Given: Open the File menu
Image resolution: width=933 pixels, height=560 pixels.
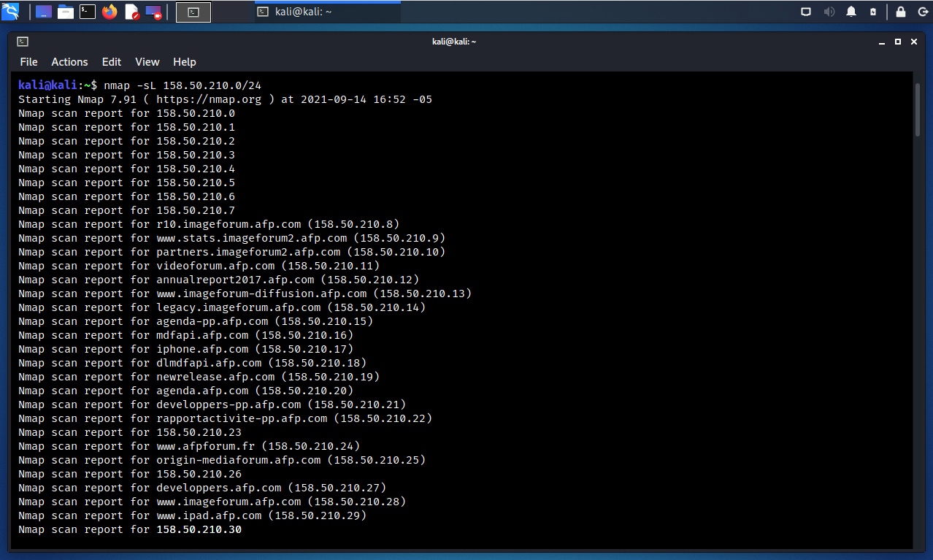Looking at the screenshot, I should [x=28, y=62].
